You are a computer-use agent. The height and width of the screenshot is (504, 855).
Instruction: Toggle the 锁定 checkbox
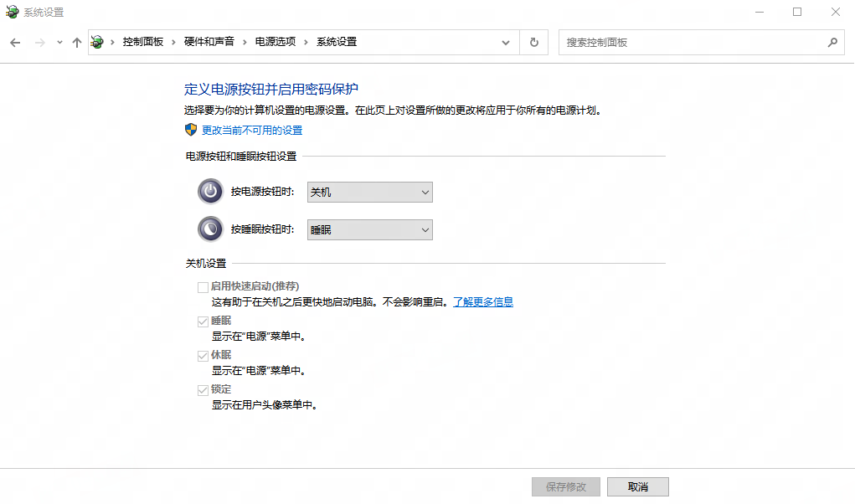[203, 390]
